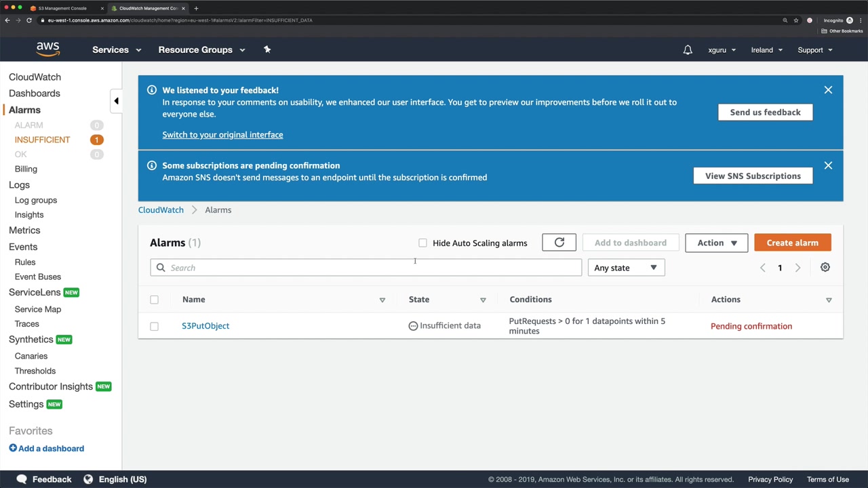Viewport: 868px width, 488px height.
Task: Open alarm table settings gear
Action: [825, 268]
